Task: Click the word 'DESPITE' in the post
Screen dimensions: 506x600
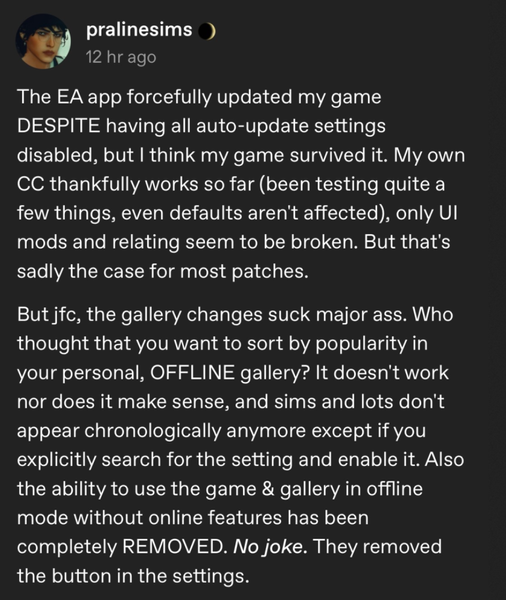Action: point(59,126)
